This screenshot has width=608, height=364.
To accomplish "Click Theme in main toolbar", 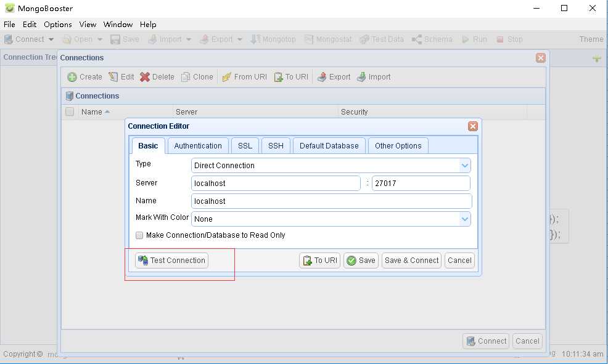I will coord(591,39).
